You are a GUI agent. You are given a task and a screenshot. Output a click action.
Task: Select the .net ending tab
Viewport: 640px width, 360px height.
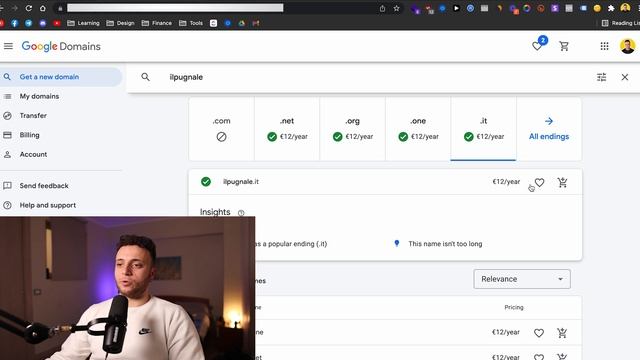(x=287, y=129)
